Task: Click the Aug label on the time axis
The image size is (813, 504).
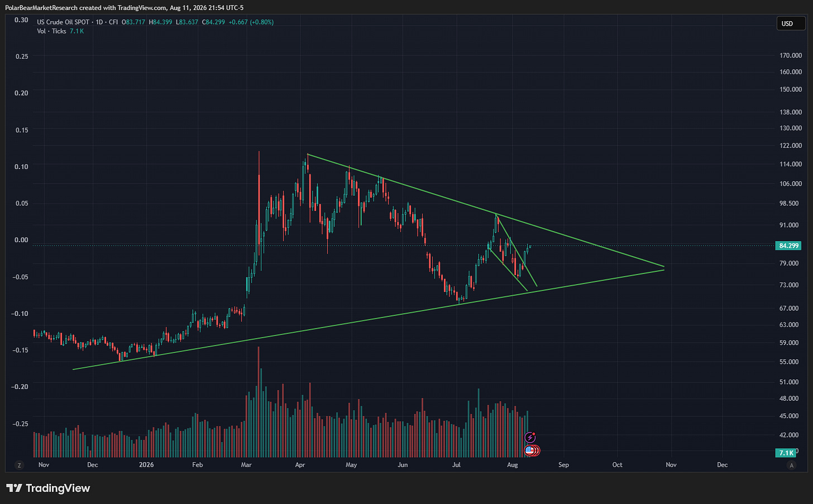Action: coord(513,465)
